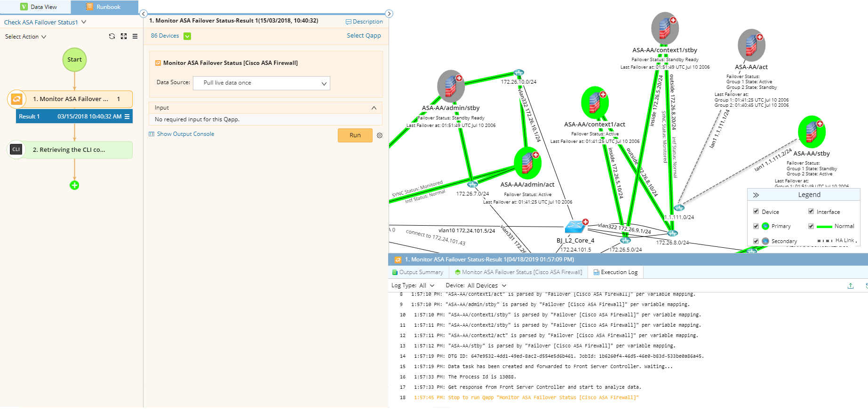Screen dimensions: 868x409
Task: Select the ASA-AA/admin/act firewall icon
Action: (528, 163)
